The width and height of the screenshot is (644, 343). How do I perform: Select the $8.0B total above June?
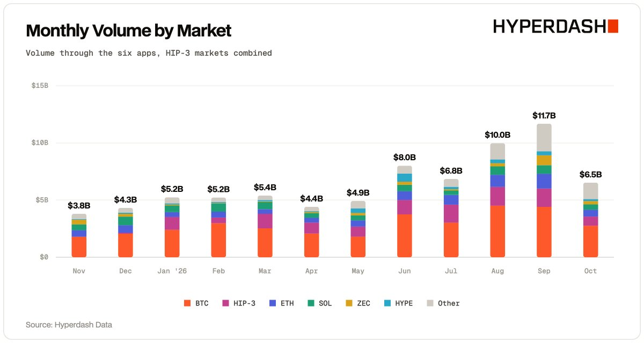(405, 158)
